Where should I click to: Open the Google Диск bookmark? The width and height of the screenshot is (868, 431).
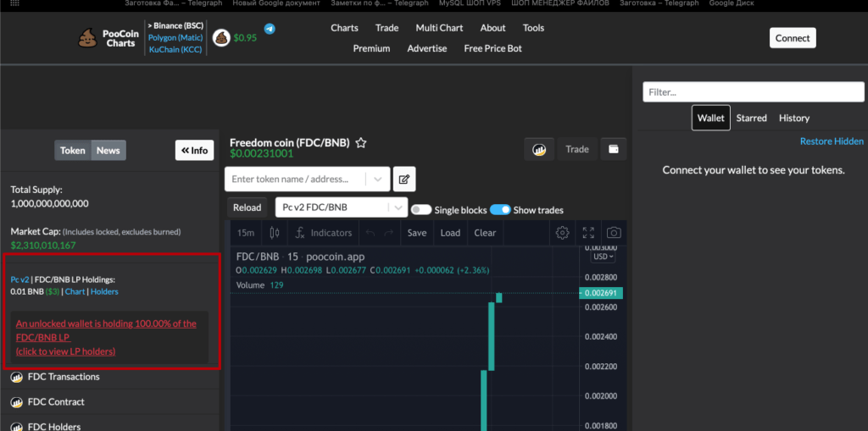coord(732,3)
